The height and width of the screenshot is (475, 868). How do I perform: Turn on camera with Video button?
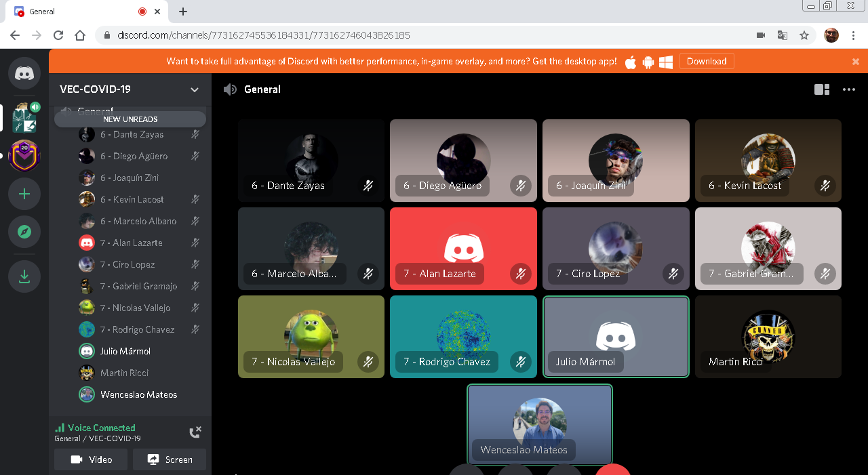pyautogui.click(x=91, y=459)
